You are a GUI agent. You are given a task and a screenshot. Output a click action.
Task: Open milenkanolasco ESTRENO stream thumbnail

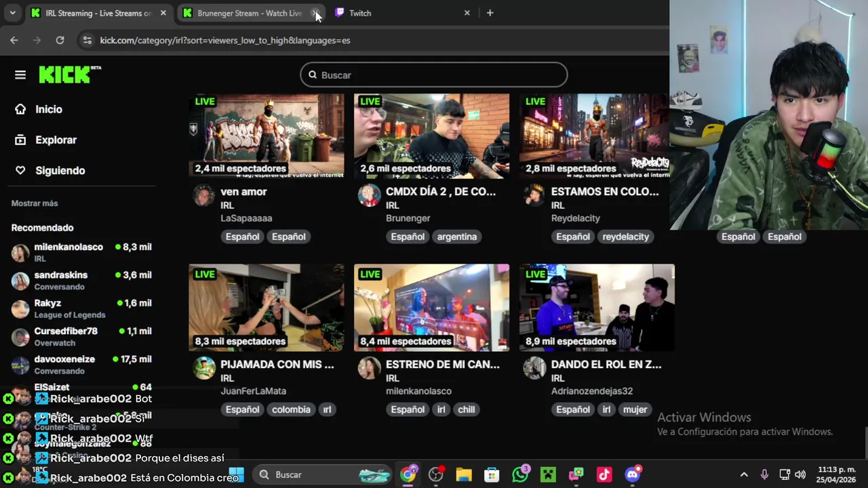[431, 308]
